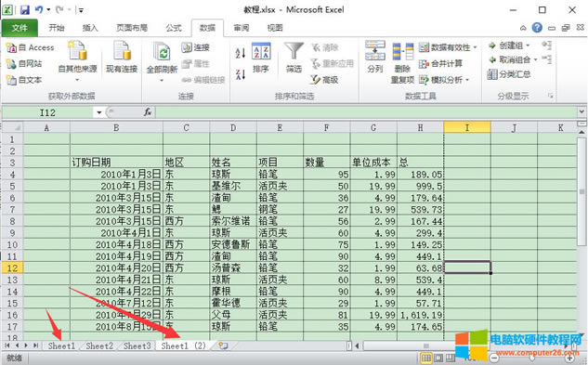Switch to the Page Layout (页面布局) tab
The width and height of the screenshot is (588, 365).
tap(132, 28)
